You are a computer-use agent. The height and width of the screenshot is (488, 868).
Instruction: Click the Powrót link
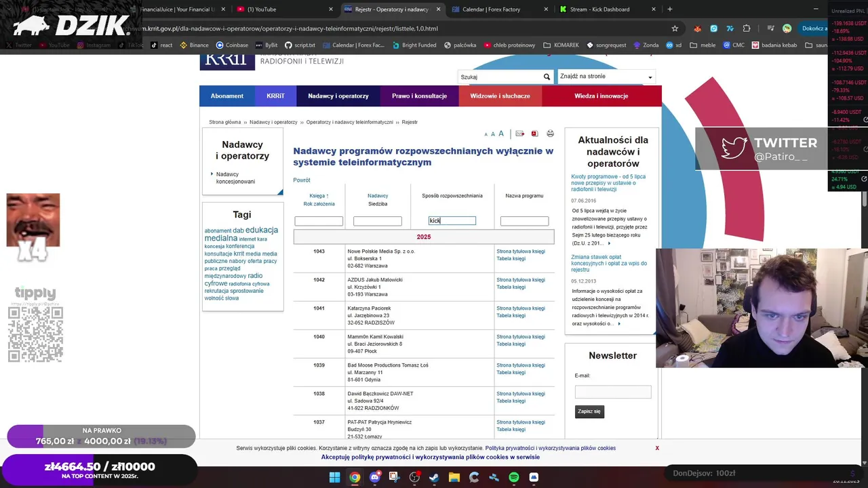302,180
